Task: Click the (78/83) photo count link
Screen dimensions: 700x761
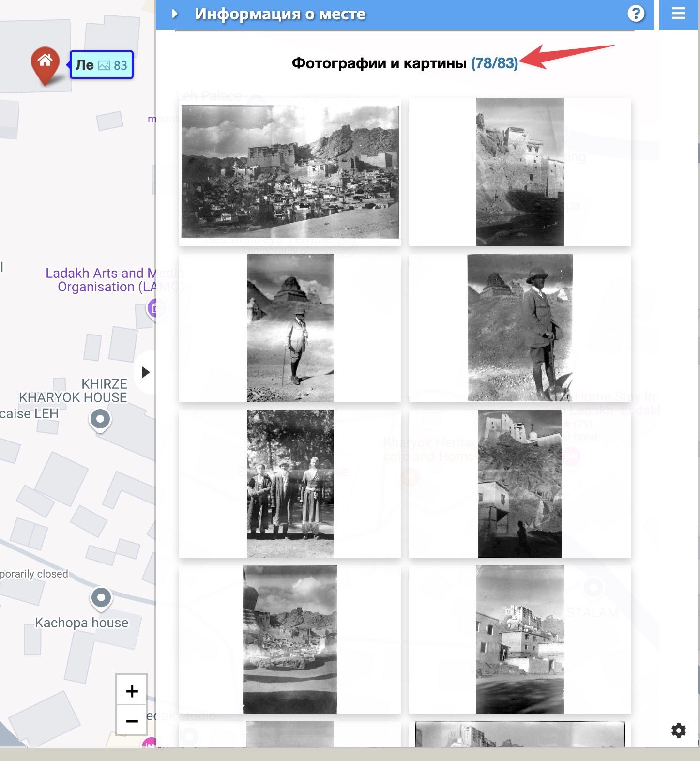Action: coord(494,63)
